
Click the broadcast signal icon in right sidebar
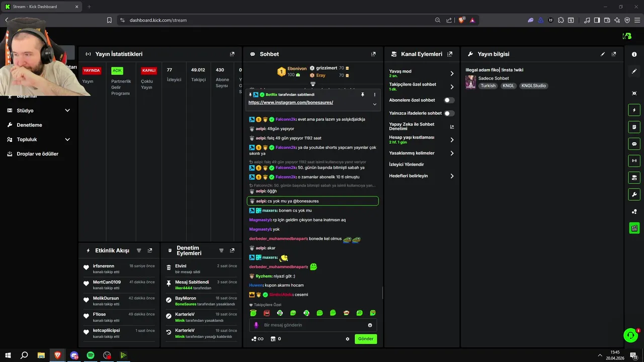pos(634,161)
